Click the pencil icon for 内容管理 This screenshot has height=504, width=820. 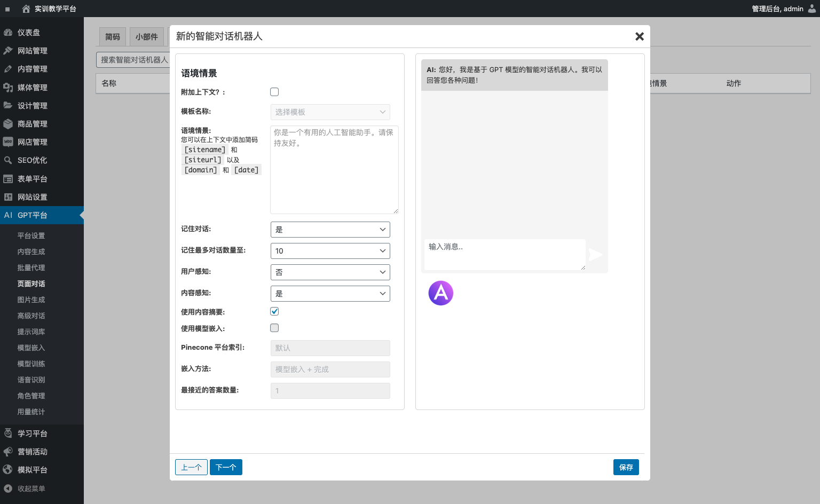pos(8,69)
